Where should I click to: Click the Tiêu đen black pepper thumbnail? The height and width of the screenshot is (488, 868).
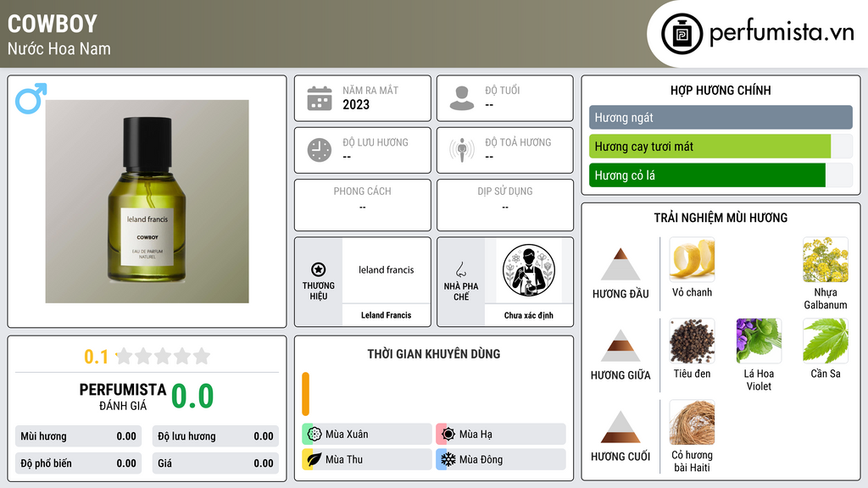click(692, 341)
